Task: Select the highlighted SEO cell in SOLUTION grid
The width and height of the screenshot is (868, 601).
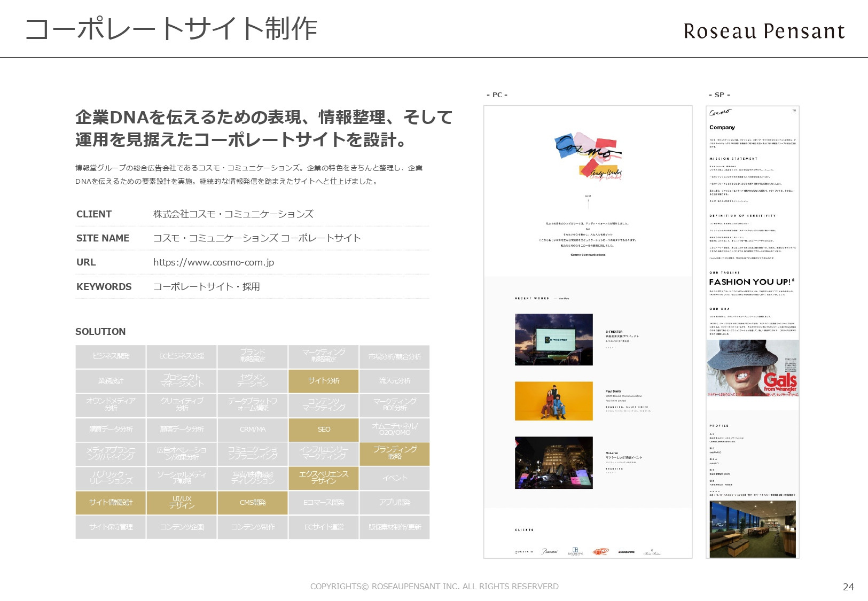Action: tap(323, 430)
